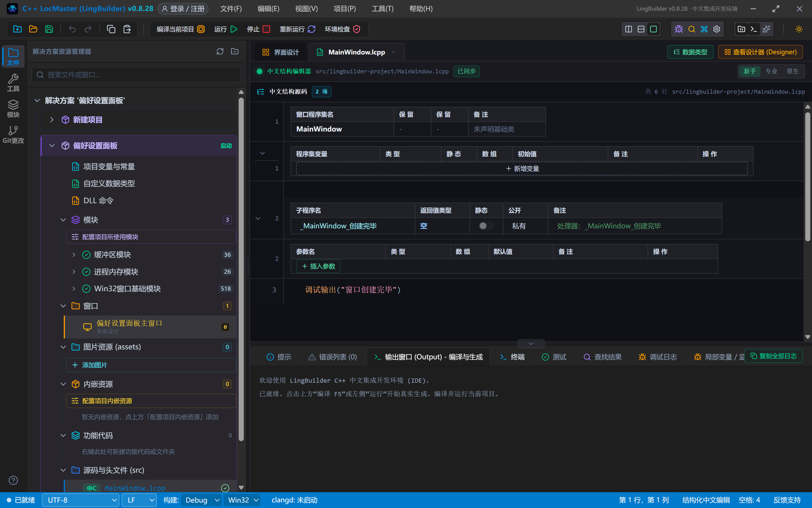Select the 原生 editing mode
Viewport: 812px width, 508px height.
click(793, 71)
